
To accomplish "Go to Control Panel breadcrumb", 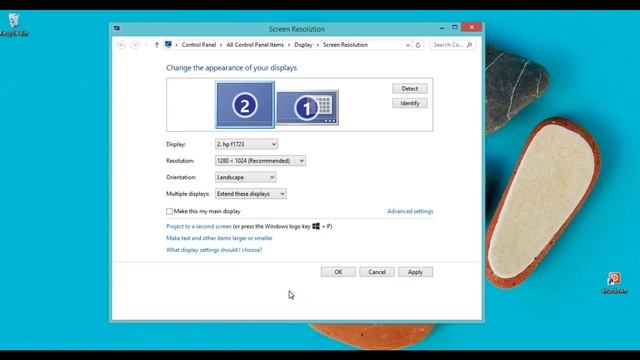I will 199,45.
